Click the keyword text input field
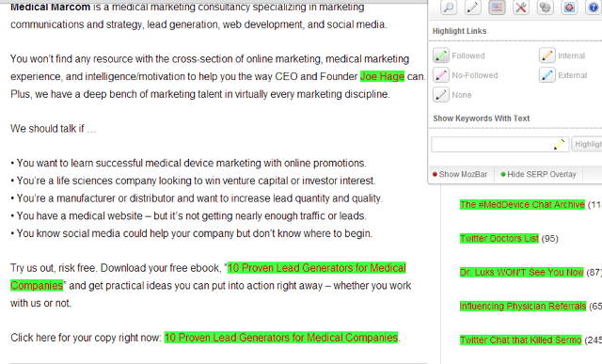The image size is (602, 364). point(499,144)
